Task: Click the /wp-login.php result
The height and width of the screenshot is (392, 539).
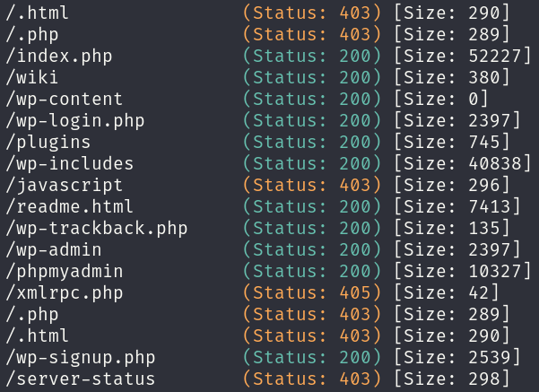Action: coord(75,121)
